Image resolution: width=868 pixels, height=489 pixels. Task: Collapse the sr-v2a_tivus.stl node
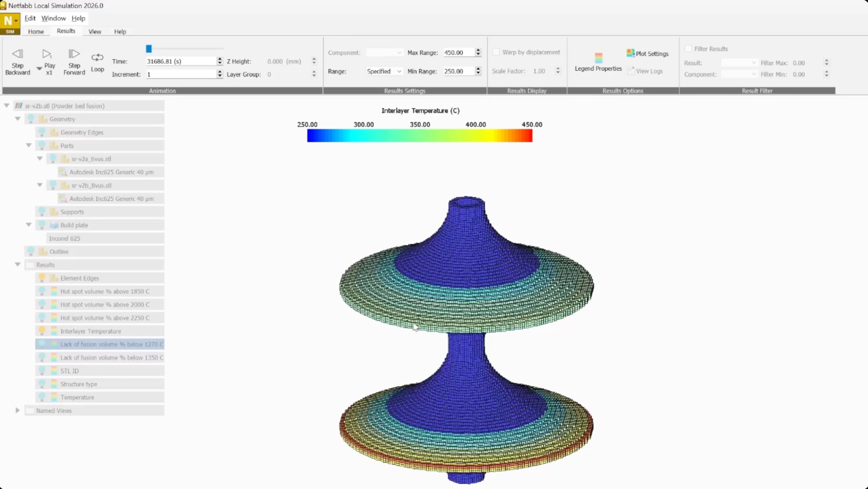[40, 159]
